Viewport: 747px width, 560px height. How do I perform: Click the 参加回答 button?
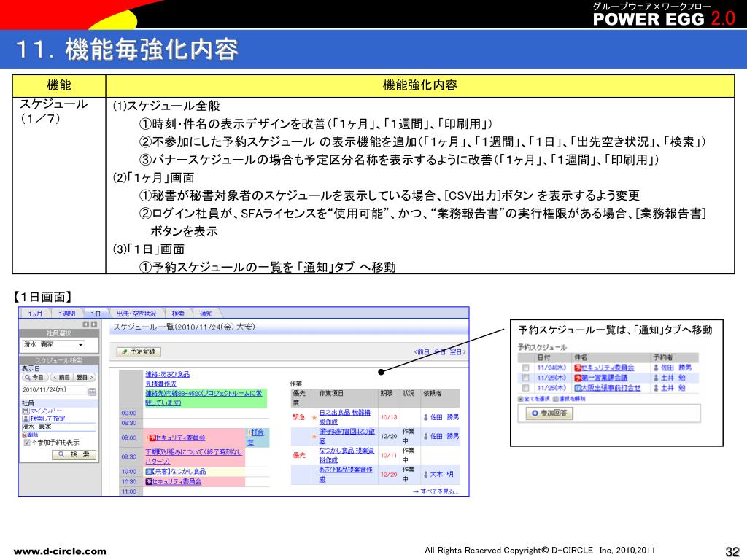click(x=549, y=413)
